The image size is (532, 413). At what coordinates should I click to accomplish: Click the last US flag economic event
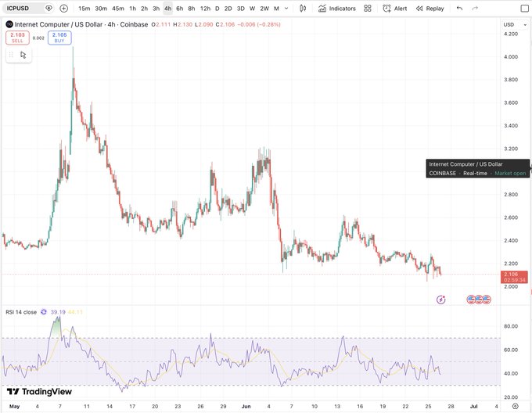click(487, 300)
